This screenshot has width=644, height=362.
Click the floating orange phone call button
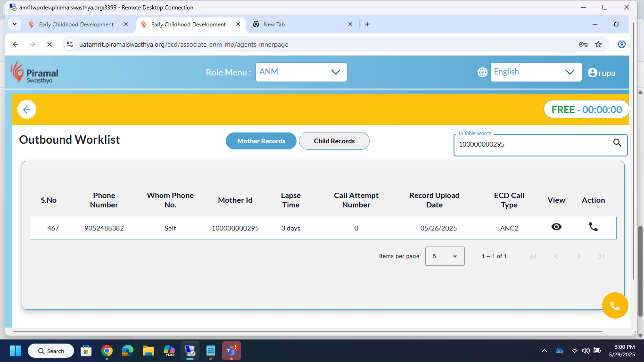615,305
